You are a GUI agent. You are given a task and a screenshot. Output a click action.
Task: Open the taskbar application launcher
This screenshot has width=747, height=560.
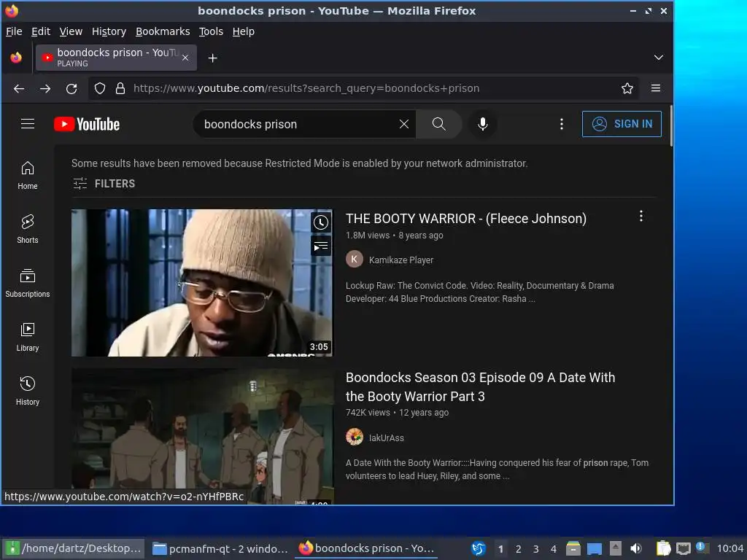coord(479,548)
